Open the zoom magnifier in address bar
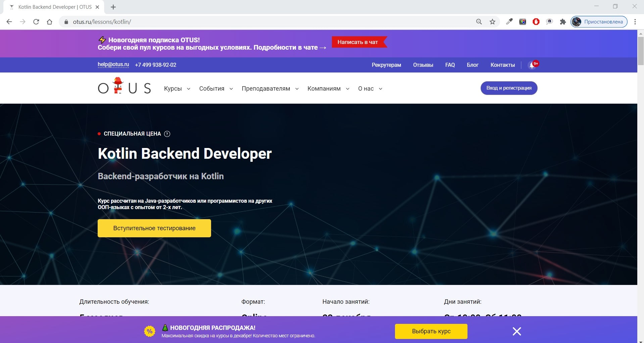 pos(479,22)
